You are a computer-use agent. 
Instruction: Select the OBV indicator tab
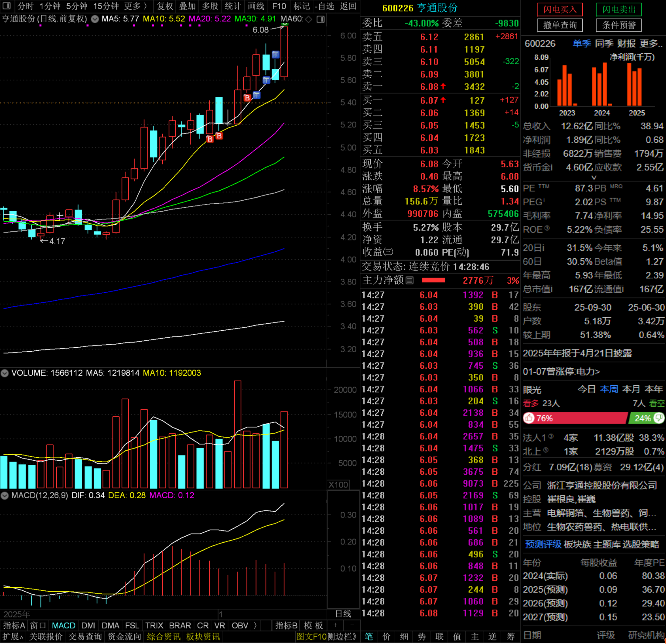(x=240, y=625)
